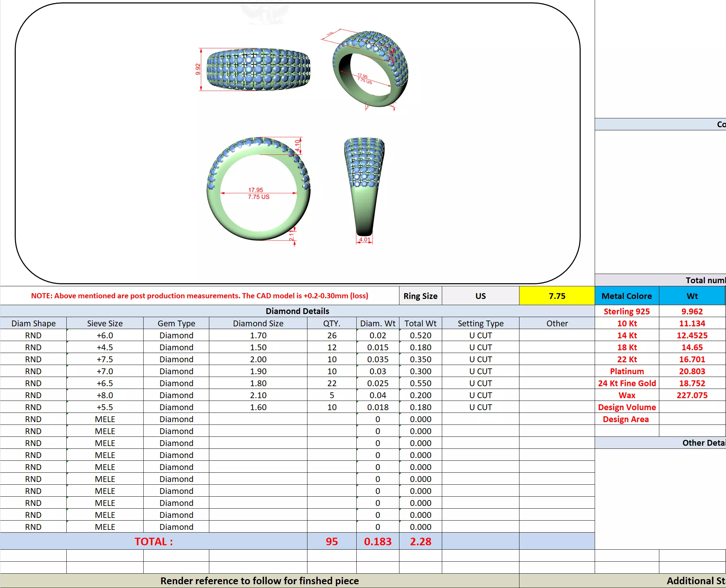Screen dimensions: 726x588
Task: Click the Diamond Size 2.10 cell
Action: pyautogui.click(x=258, y=395)
